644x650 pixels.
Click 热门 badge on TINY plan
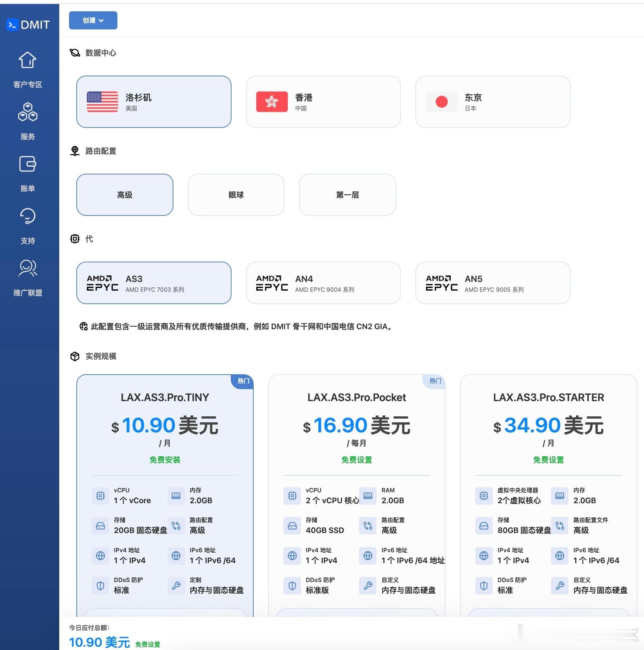(243, 381)
